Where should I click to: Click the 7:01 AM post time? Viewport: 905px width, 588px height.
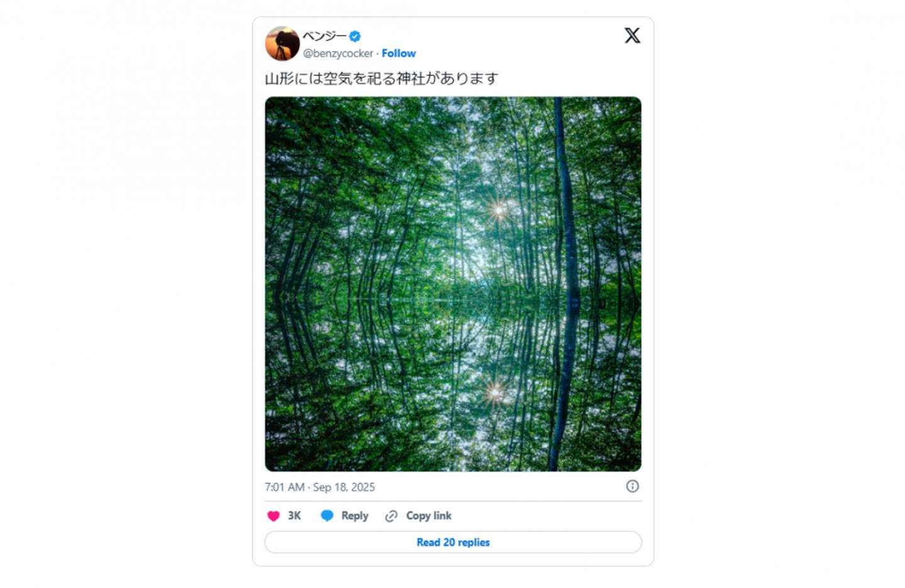284,487
